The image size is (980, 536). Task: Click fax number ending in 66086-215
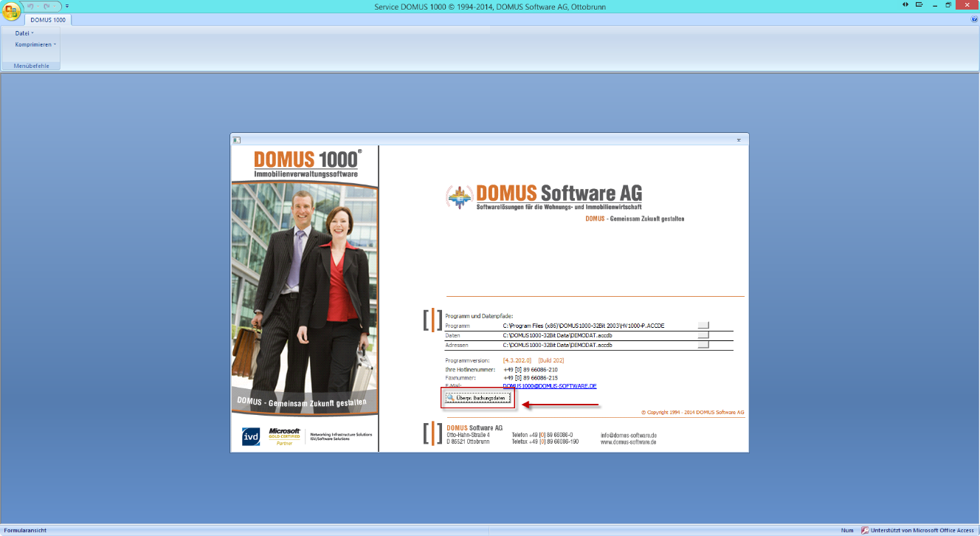tap(530, 377)
